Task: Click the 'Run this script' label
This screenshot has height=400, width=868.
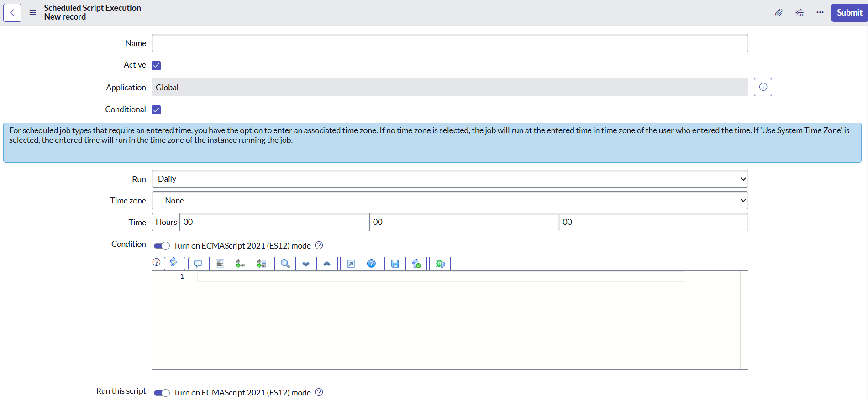Action: point(121,391)
